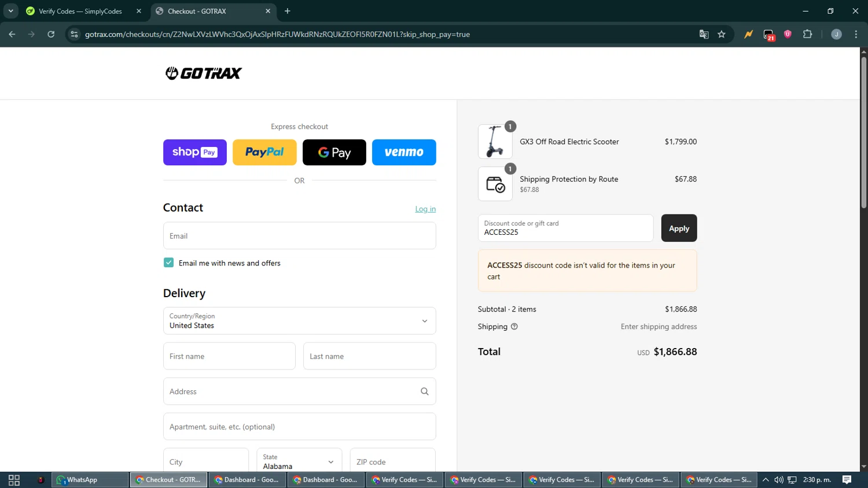Open the Country/Region dropdown
The width and height of the screenshot is (868, 488).
[x=300, y=321]
